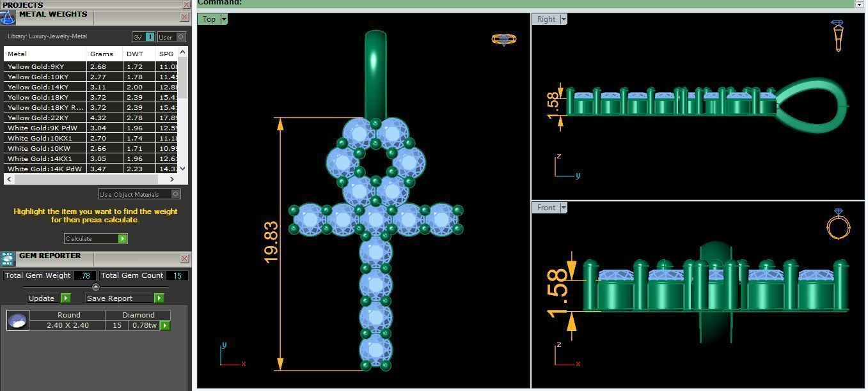The width and height of the screenshot is (868, 391).
Task: Select the Yellow Gold:22KY row
Action: pyautogui.click(x=91, y=118)
